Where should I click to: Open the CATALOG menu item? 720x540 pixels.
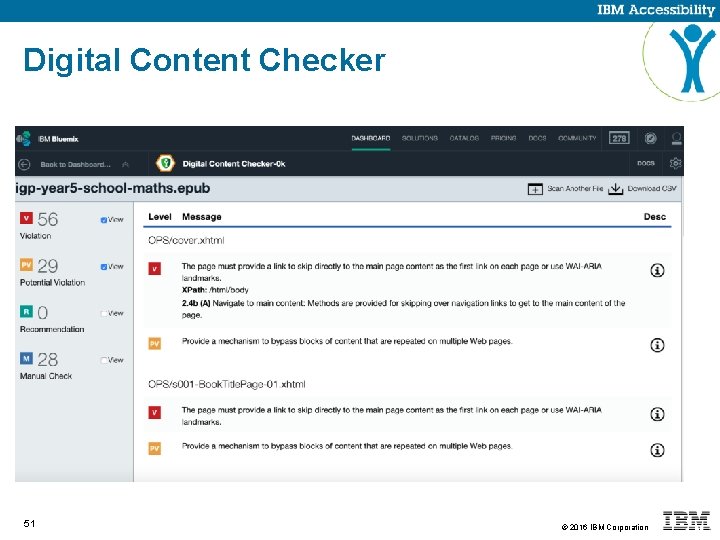(464, 138)
